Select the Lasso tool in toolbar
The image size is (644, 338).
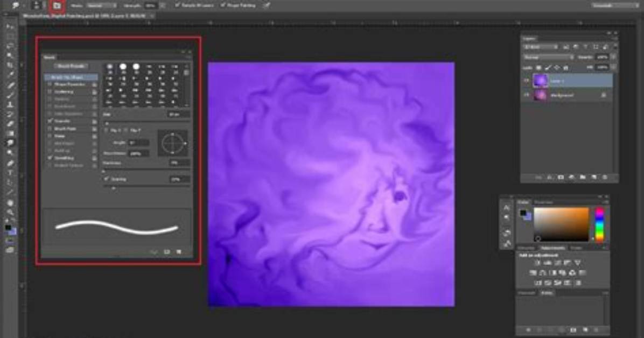[x=10, y=46]
